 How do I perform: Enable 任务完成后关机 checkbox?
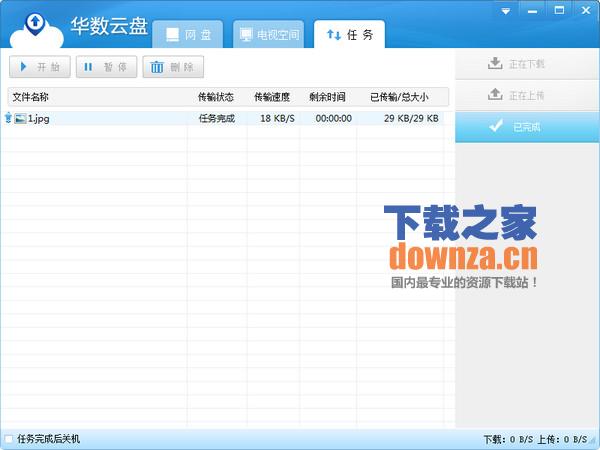tap(8, 439)
